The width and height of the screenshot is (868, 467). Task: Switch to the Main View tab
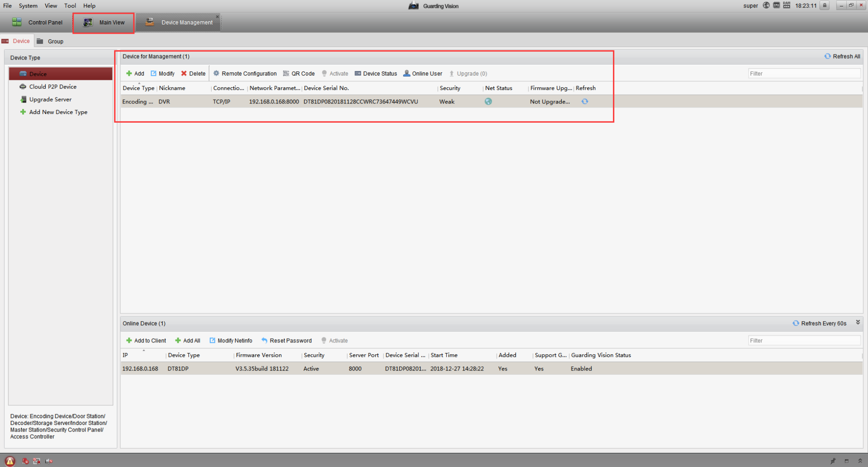coord(104,22)
